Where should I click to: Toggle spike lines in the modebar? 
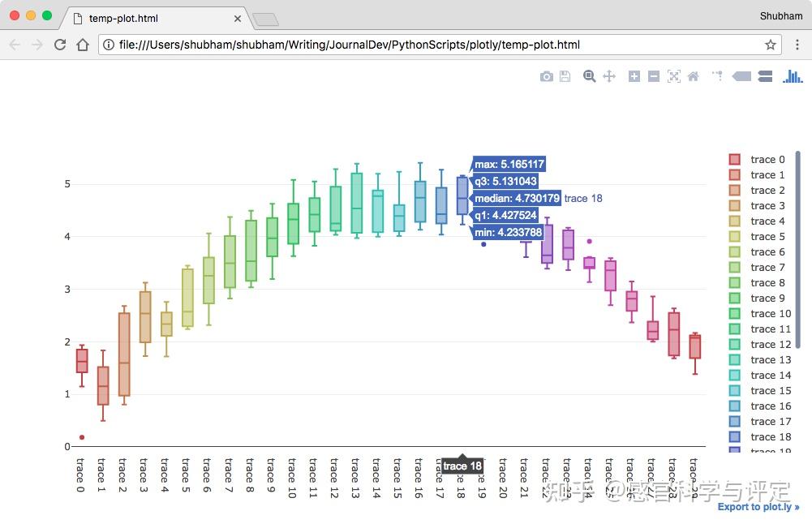pos(717,76)
